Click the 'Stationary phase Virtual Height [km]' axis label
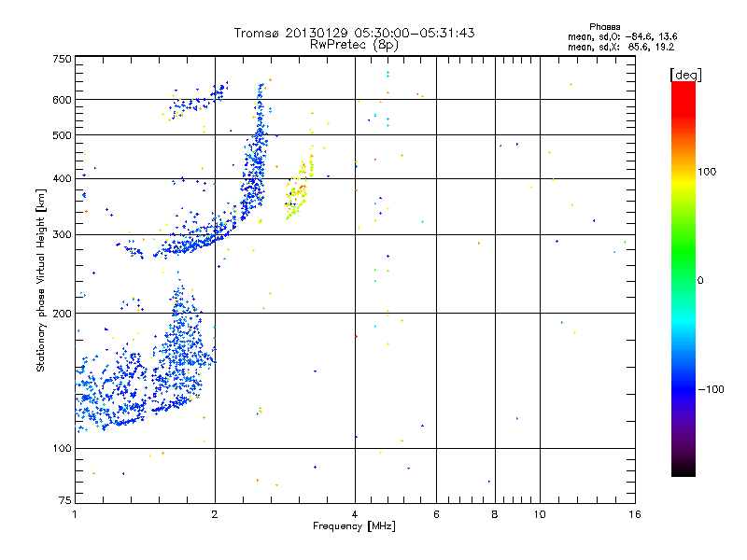 (x=40, y=280)
